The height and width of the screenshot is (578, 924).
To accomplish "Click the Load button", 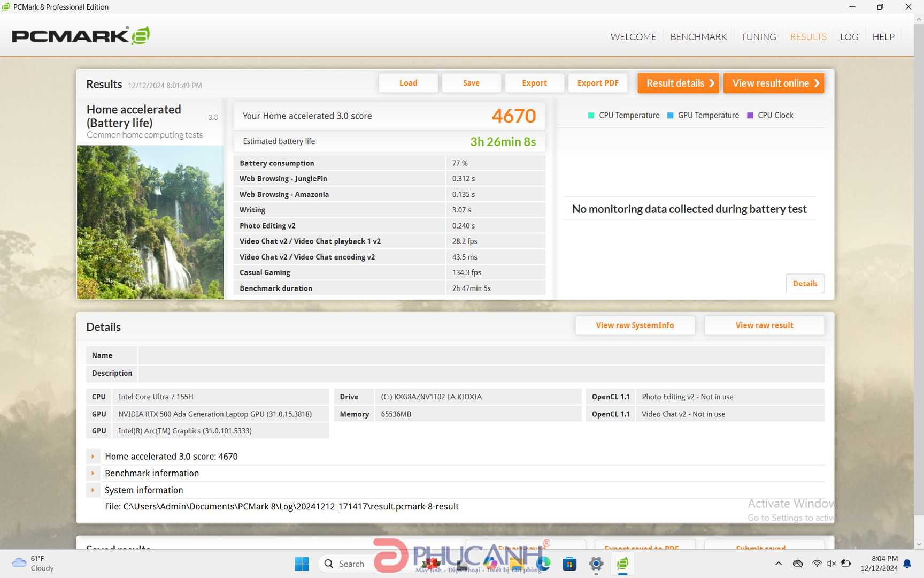I will [408, 83].
